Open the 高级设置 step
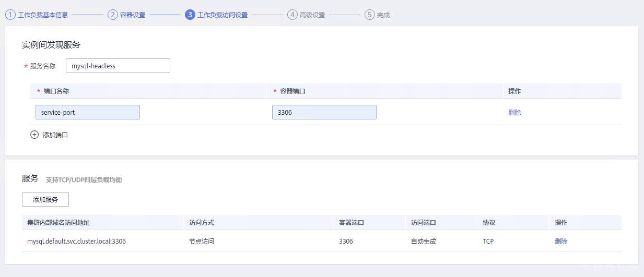 (312, 15)
